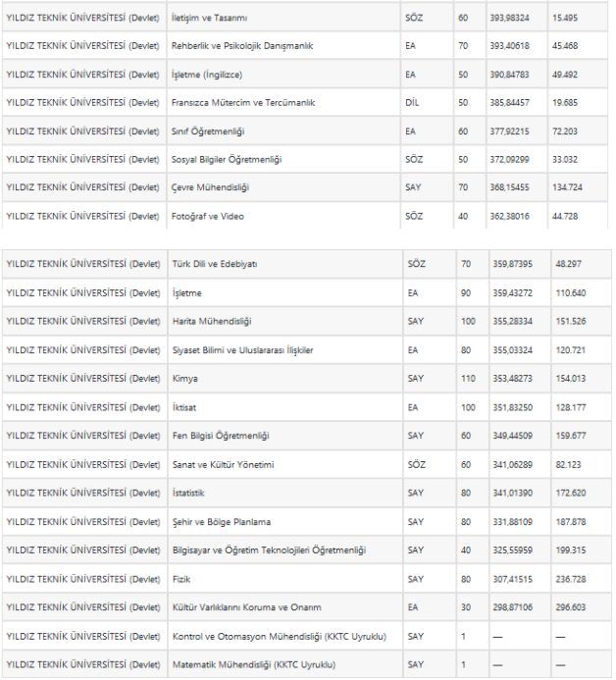Select 'Rehberlik ve Psikolojik Danışmanlık' program
The height and width of the screenshot is (680, 616).
click(x=242, y=46)
